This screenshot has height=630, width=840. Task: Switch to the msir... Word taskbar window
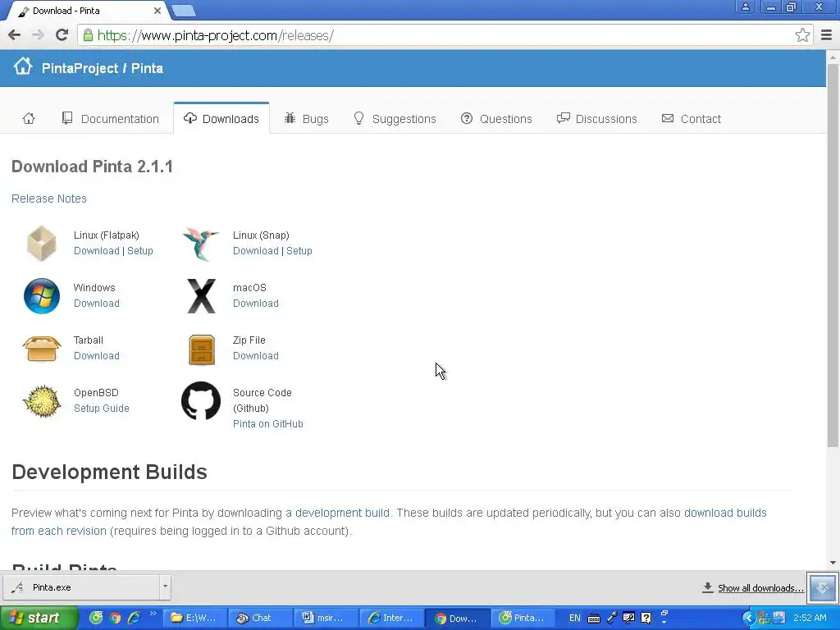coord(325,619)
